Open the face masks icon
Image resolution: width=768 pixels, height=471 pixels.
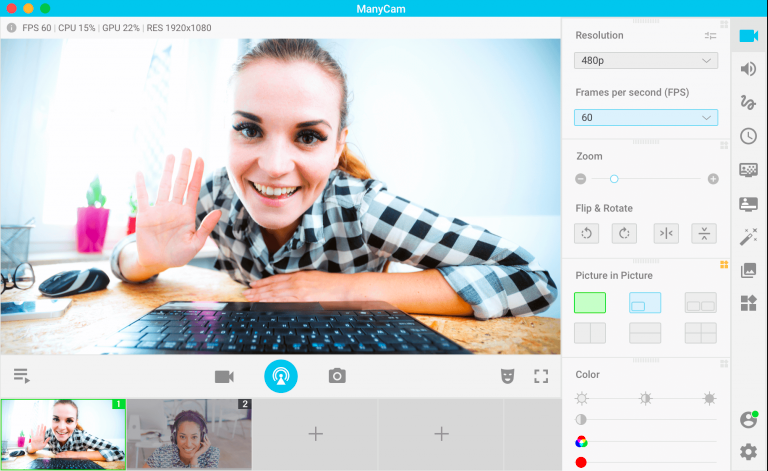pos(507,377)
